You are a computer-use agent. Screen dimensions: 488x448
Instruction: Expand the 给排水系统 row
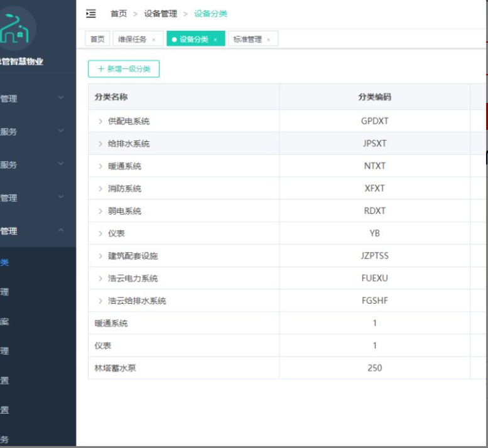pyautogui.click(x=100, y=144)
